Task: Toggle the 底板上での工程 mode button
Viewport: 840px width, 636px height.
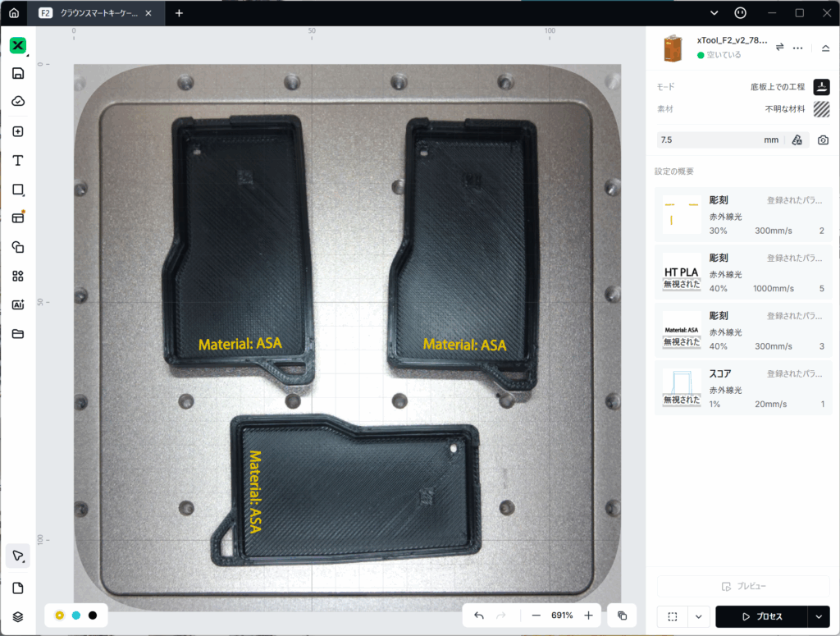Action: click(x=821, y=87)
